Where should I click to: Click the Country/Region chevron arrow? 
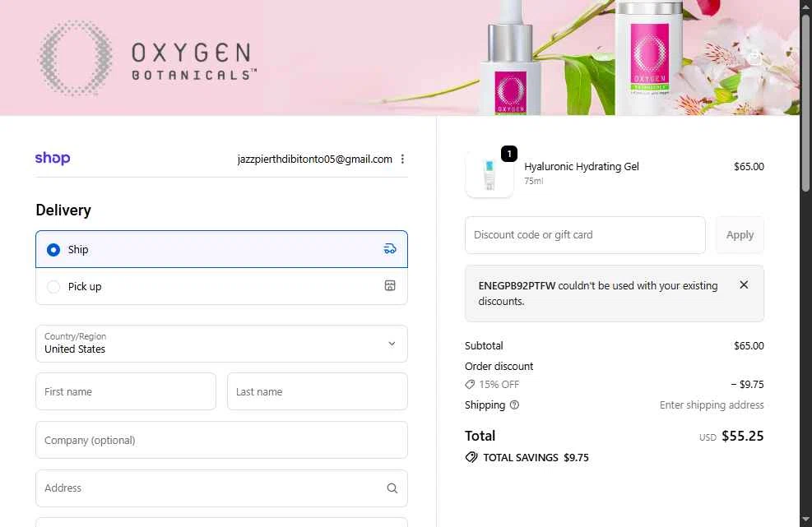pos(392,344)
